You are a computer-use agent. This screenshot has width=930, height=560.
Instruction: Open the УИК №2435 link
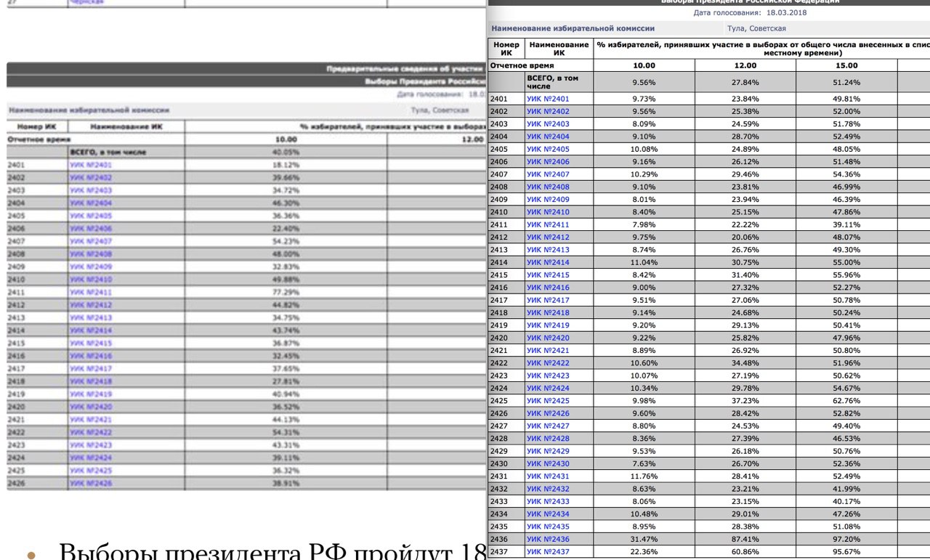click(x=548, y=527)
